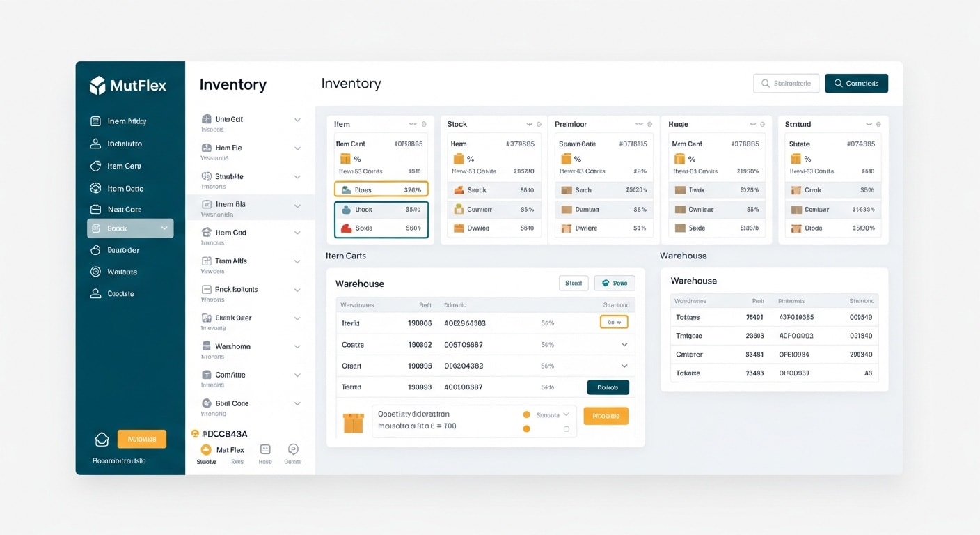This screenshot has height=535, width=980.
Task: Click the Cbociste user icon
Action: [x=96, y=293]
